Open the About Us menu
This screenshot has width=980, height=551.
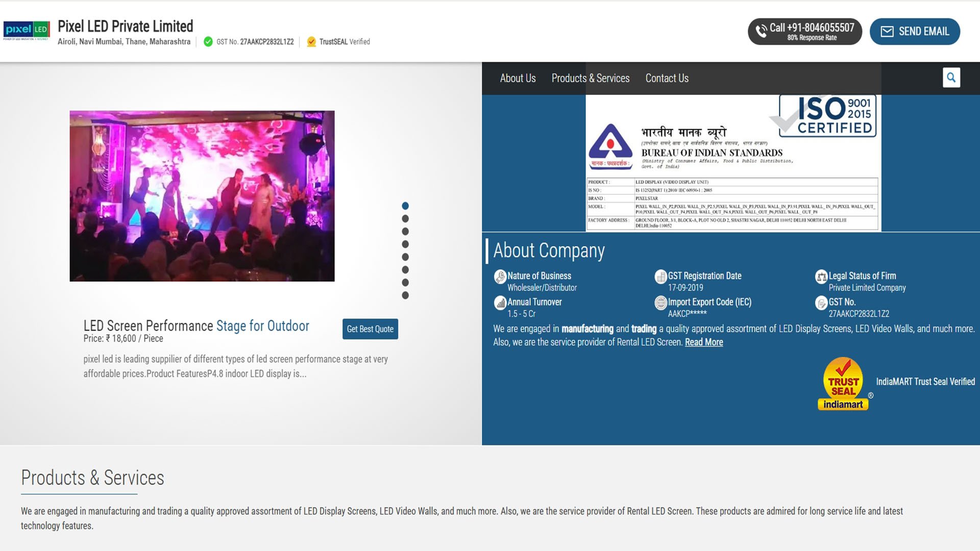tap(518, 78)
